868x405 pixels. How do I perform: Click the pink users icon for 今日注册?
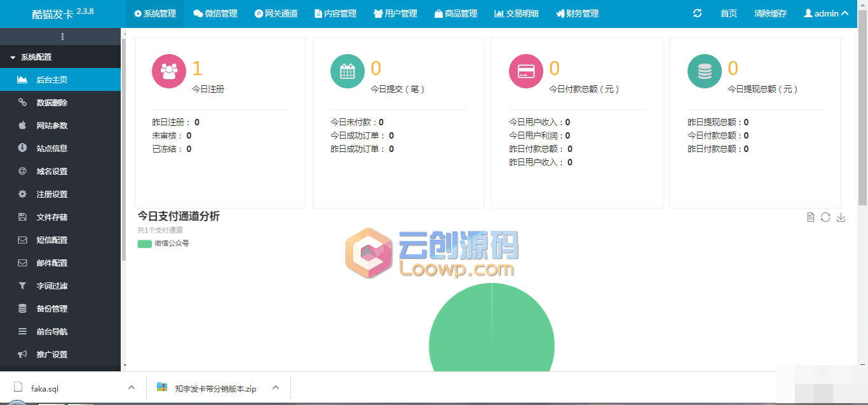[x=169, y=71]
